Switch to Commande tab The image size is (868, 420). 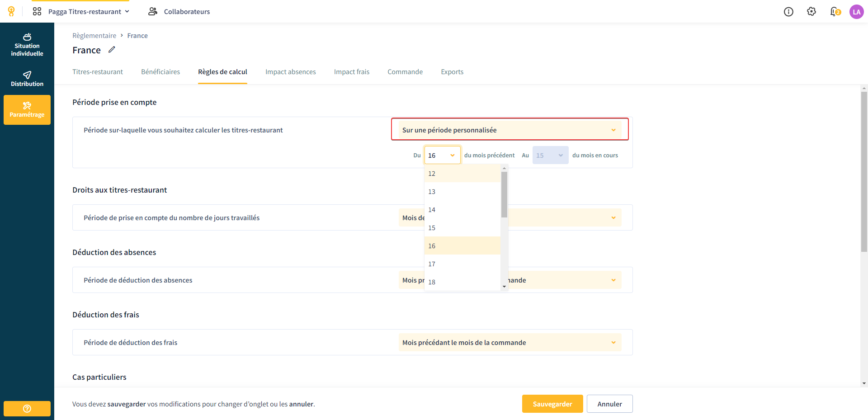405,72
